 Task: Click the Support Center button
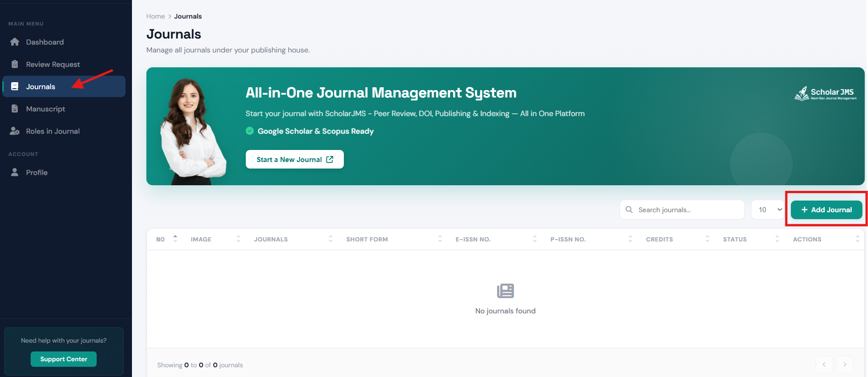coord(64,359)
